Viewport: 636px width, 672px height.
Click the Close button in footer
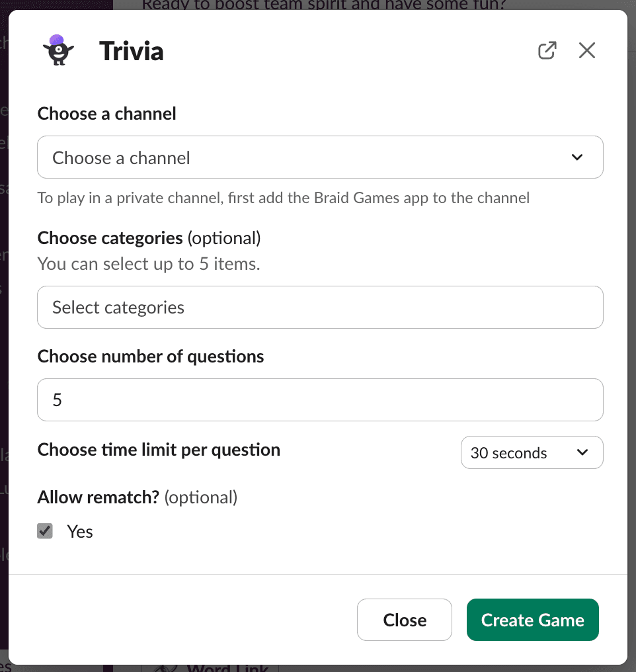[405, 620]
